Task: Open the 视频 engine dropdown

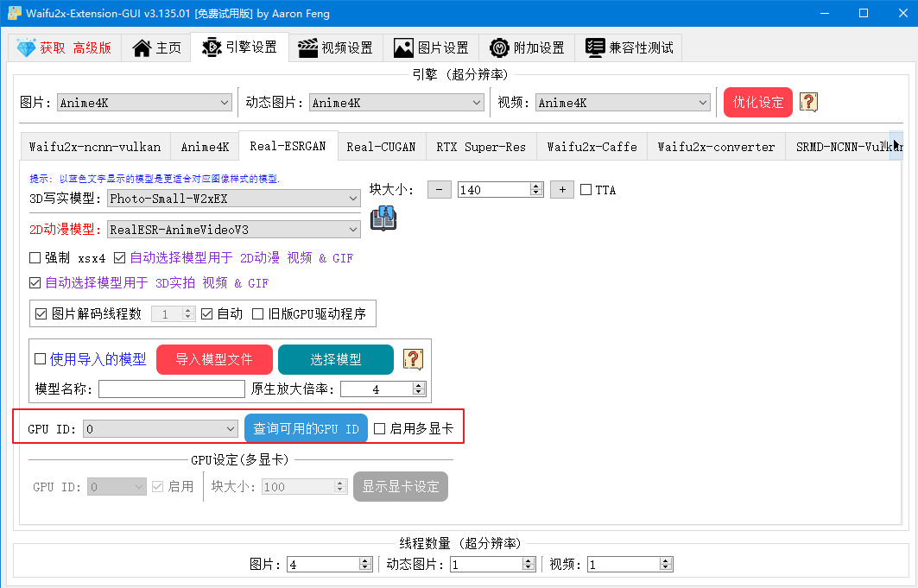Action: click(623, 103)
